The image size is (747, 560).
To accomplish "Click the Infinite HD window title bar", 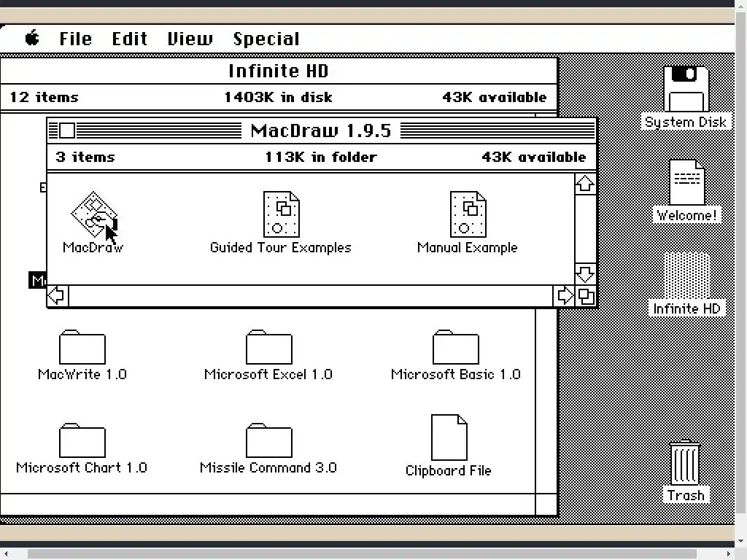I will point(279,71).
